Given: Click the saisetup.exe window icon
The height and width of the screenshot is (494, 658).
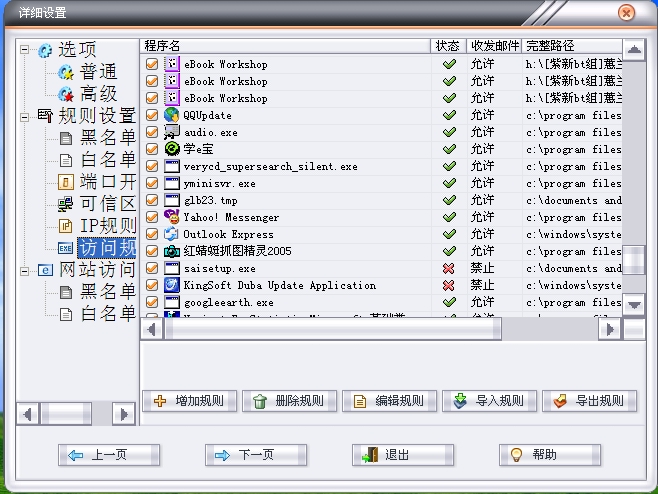Looking at the screenshot, I should point(172,268).
